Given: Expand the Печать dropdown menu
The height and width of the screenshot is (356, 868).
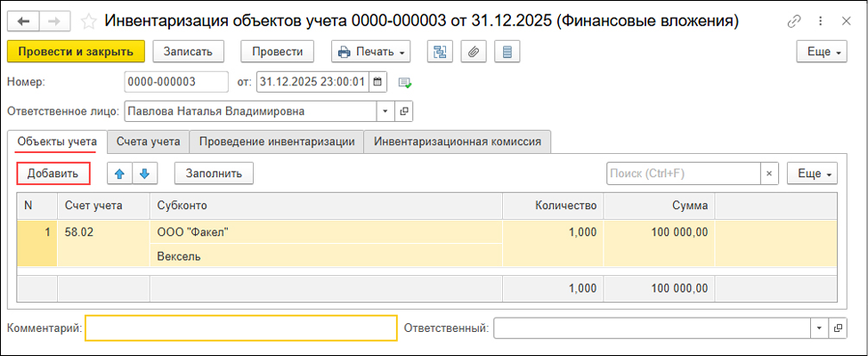Looking at the screenshot, I should coord(370,52).
